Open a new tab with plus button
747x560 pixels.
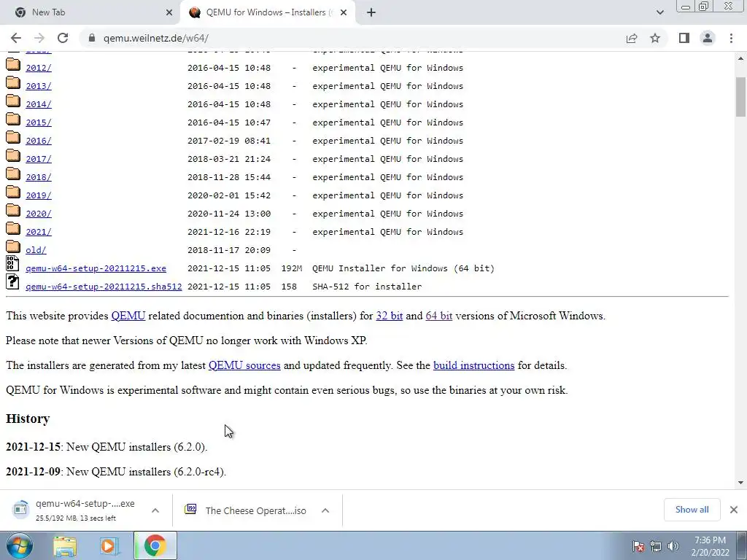point(371,12)
